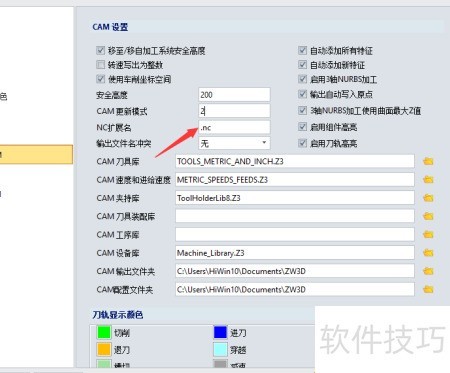Screen dimensions: 450x373
Task: Edit CAM配置文件夹 path field
Action: pos(295,289)
